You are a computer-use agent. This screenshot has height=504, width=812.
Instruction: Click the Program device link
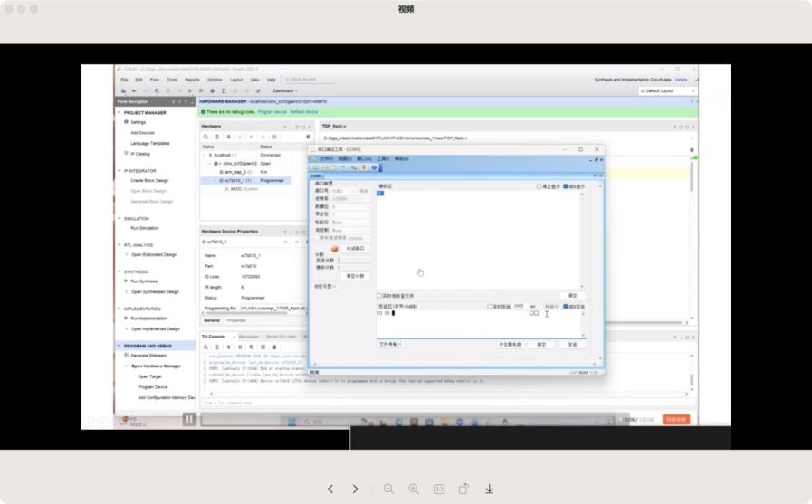click(272, 111)
